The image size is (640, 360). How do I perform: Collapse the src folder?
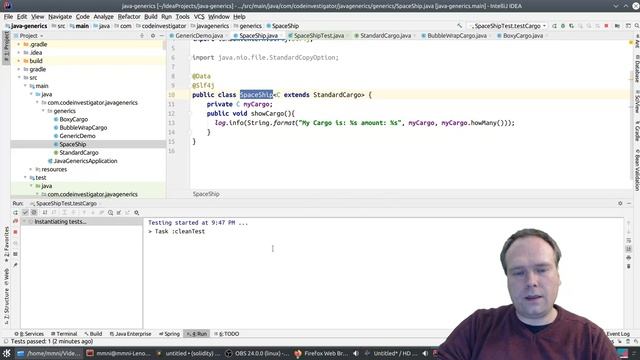pos(19,78)
